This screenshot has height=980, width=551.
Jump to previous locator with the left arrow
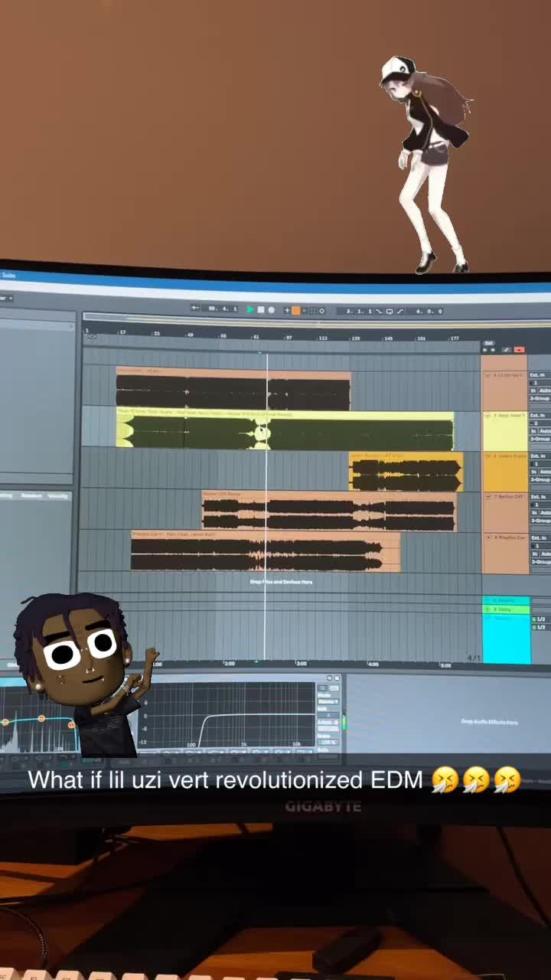click(485, 350)
